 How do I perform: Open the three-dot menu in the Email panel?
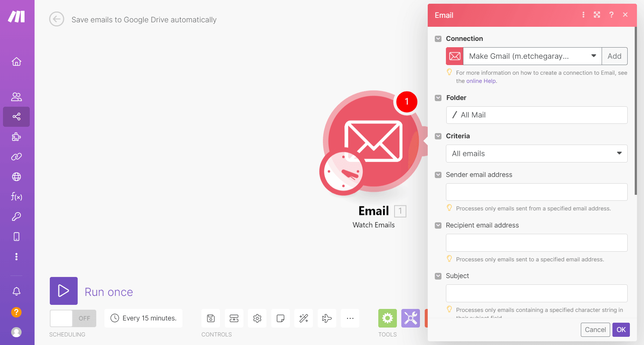coord(583,15)
